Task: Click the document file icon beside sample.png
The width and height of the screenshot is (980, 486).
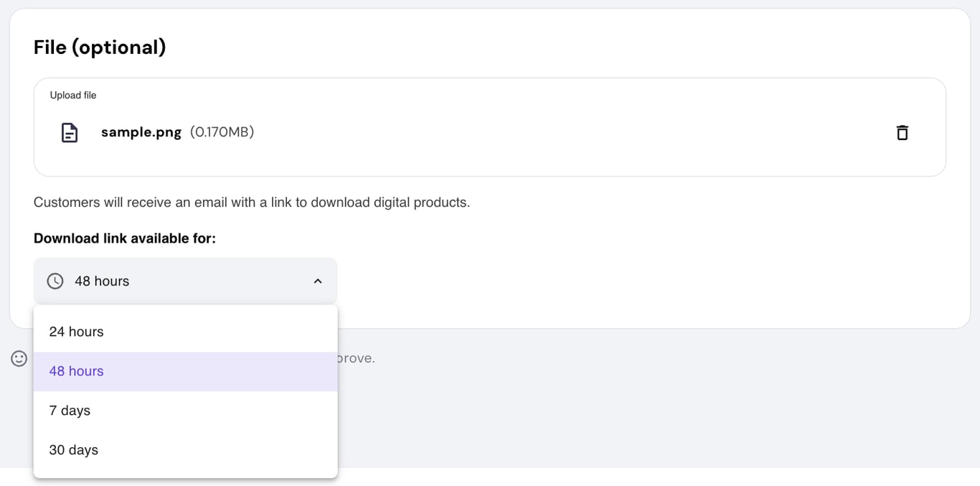Action: (70, 132)
